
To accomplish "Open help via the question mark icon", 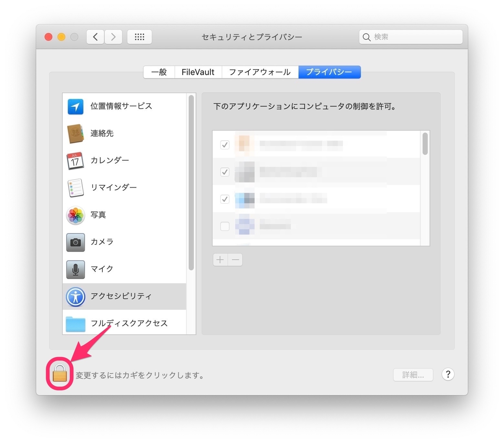I will 448,374.
